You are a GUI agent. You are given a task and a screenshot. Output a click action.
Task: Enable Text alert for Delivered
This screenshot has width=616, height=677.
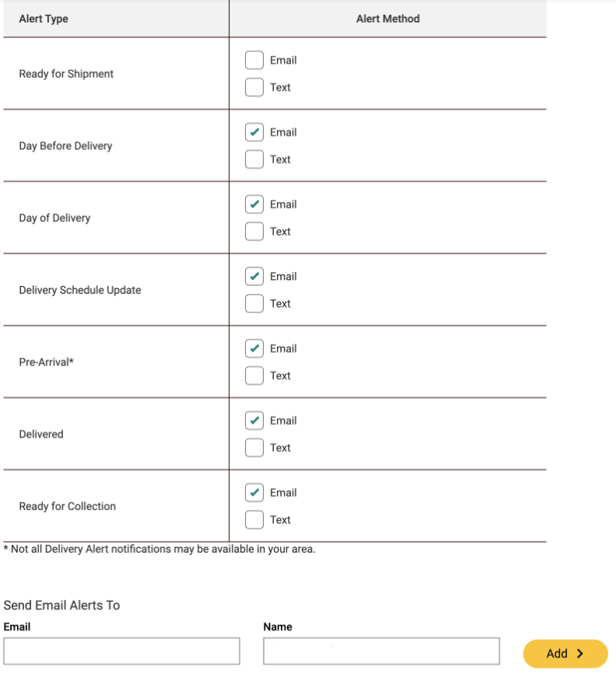[x=254, y=448]
